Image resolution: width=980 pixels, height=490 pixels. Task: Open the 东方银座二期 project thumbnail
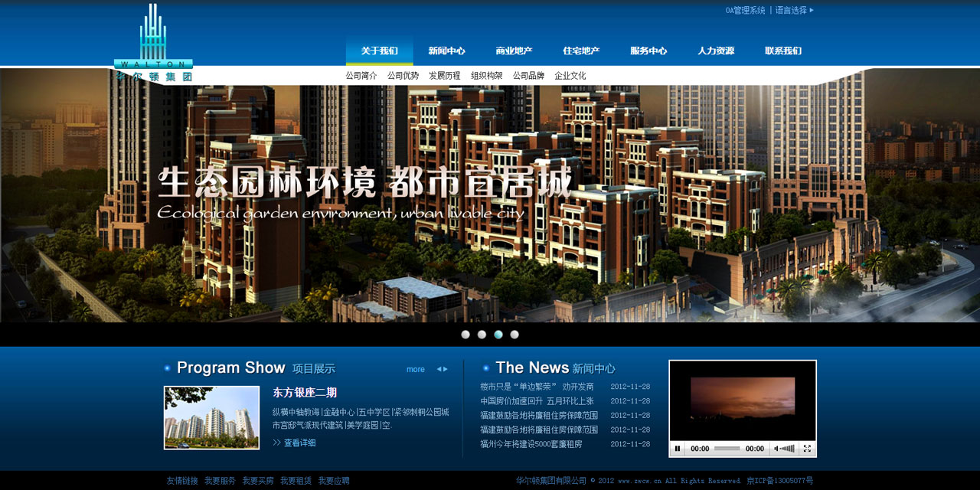coord(211,417)
